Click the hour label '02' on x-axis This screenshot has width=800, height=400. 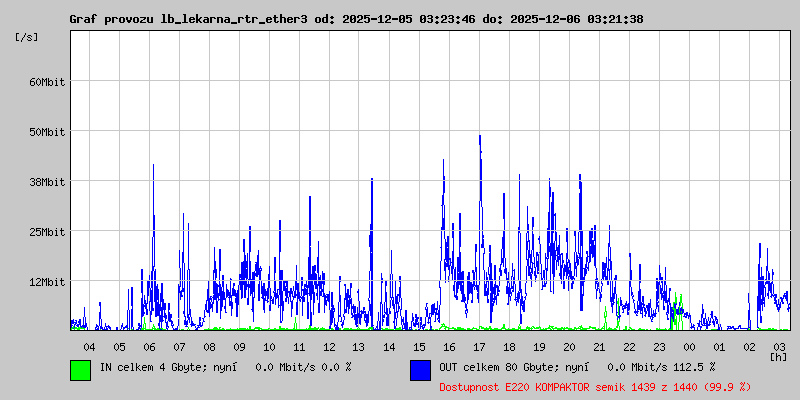pos(749,347)
